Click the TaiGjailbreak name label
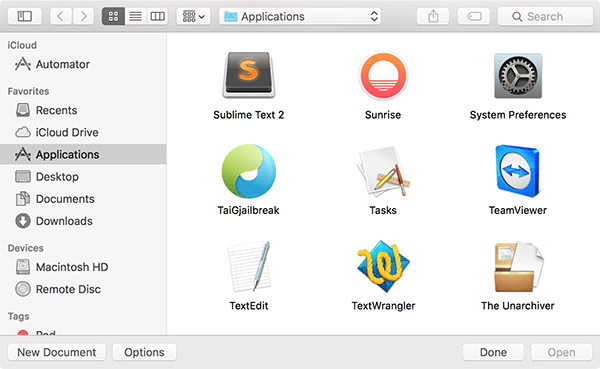Screen dimensions: 600x369 pyautogui.click(x=249, y=211)
